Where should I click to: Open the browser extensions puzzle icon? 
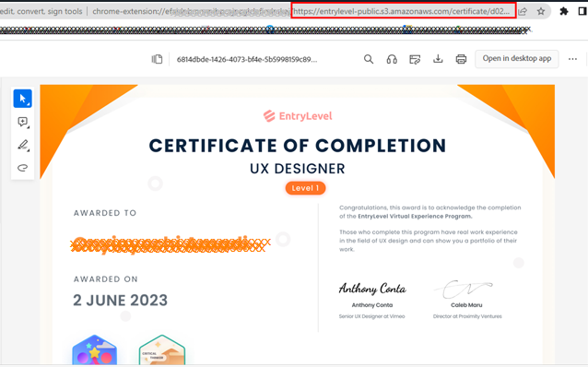[564, 11]
